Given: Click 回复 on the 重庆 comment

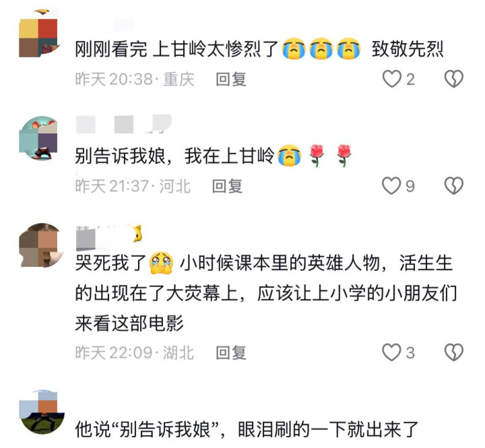Looking at the screenshot, I should click(x=231, y=79).
